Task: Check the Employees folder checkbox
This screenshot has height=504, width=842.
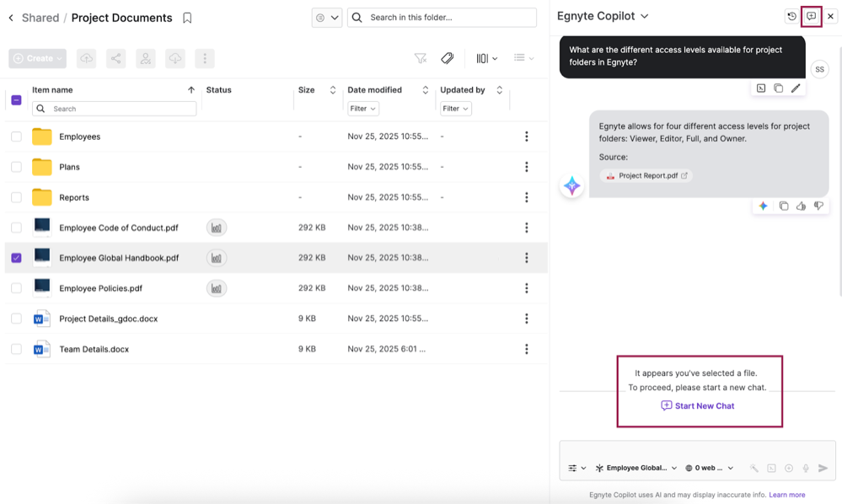Action: pos(16,137)
